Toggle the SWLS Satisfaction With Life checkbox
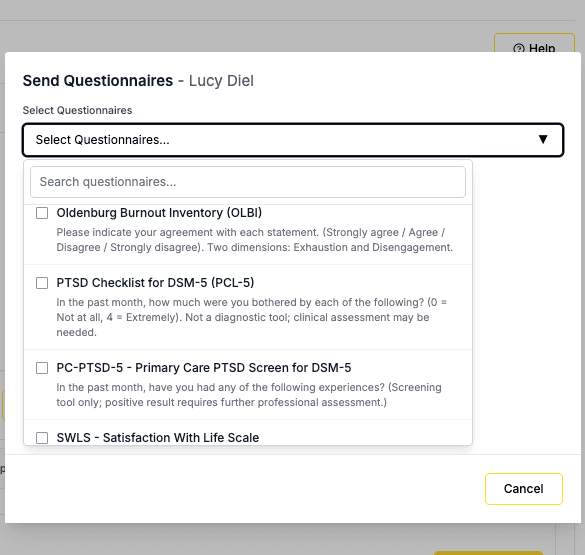Screen dimensions: 585x555 pos(42,438)
